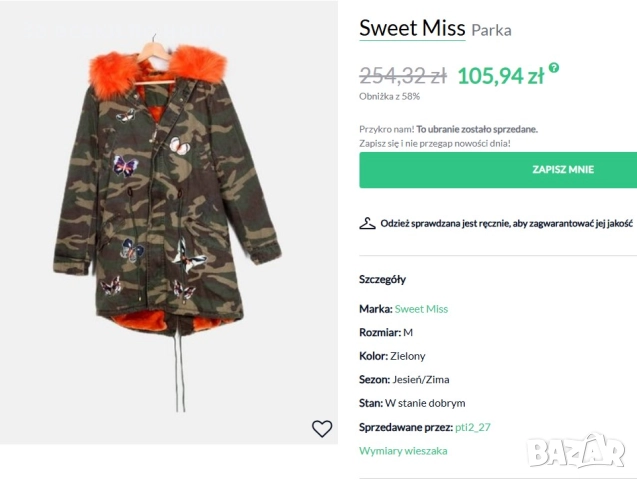The height and width of the screenshot is (480, 637).
Task: Click the Obniżka z 58% discount note
Action: click(x=389, y=96)
